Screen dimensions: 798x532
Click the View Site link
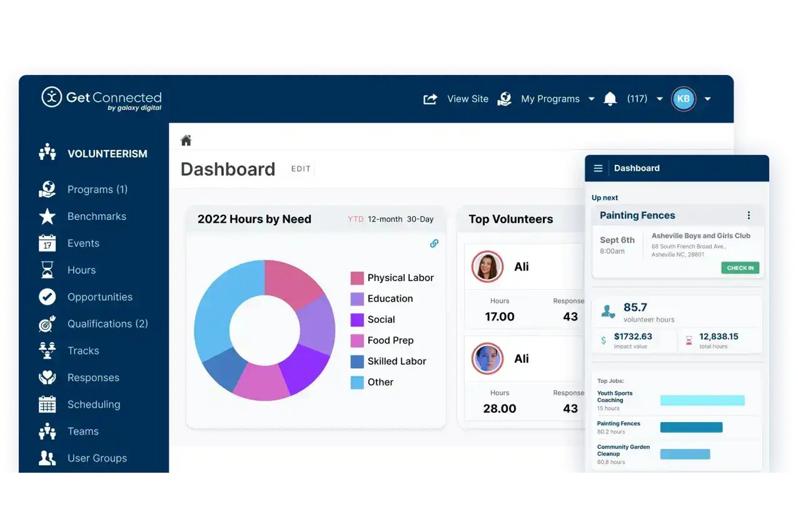[467, 99]
